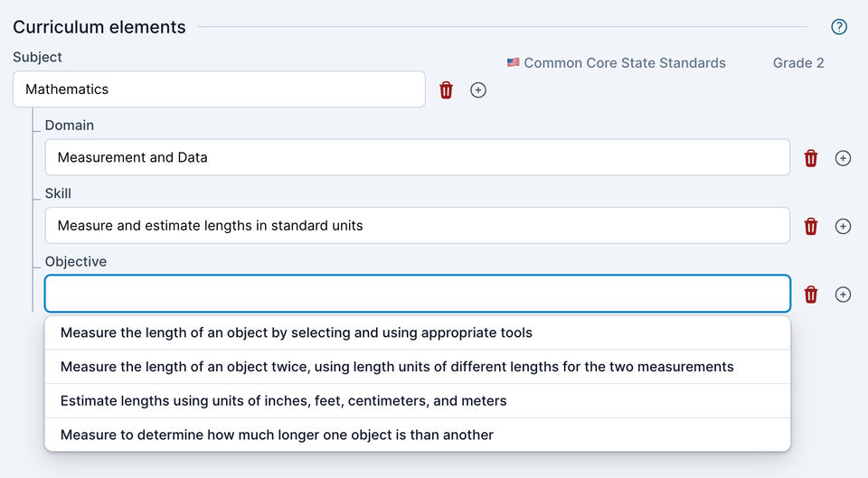This screenshot has width=868, height=478.
Task: Delete the Measurement and Data domain
Action: click(811, 158)
